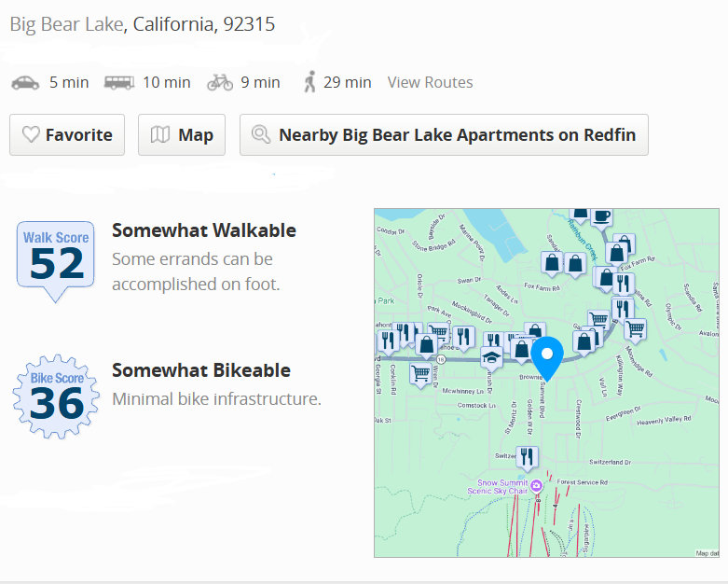
Task: Select restaurant marker at map's left edge
Action: tap(388, 341)
